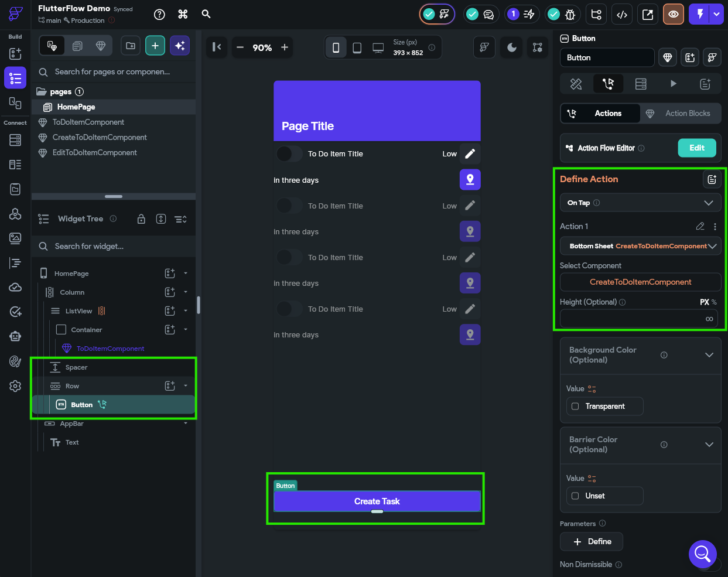Viewport: 728px width, 577px height.
Task: Click the pencil edit icon on first item
Action: [470, 153]
